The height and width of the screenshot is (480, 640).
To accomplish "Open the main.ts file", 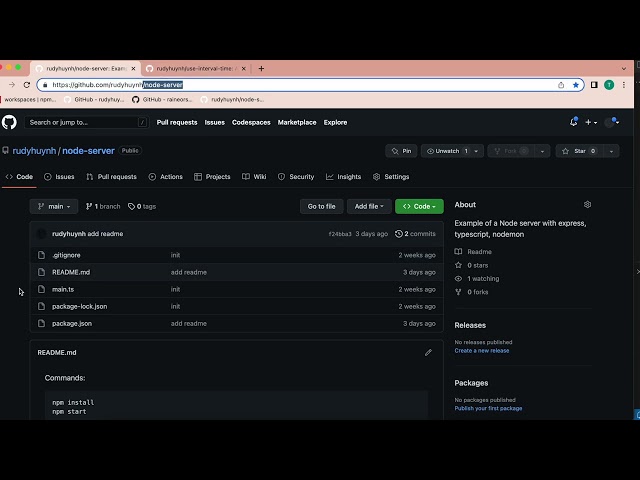I will (x=63, y=289).
